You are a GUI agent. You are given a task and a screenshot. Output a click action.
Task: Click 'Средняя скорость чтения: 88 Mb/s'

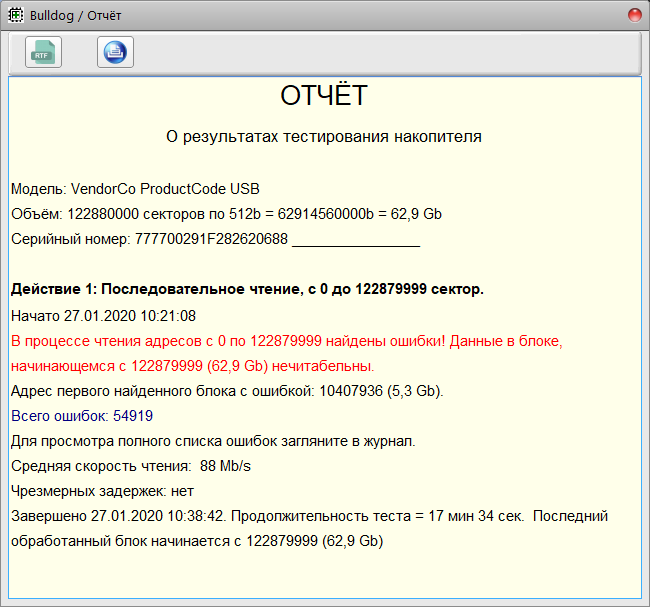[131, 466]
